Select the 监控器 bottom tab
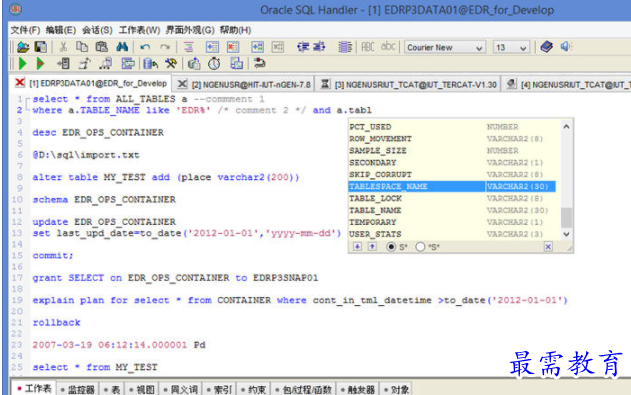 click(x=77, y=389)
